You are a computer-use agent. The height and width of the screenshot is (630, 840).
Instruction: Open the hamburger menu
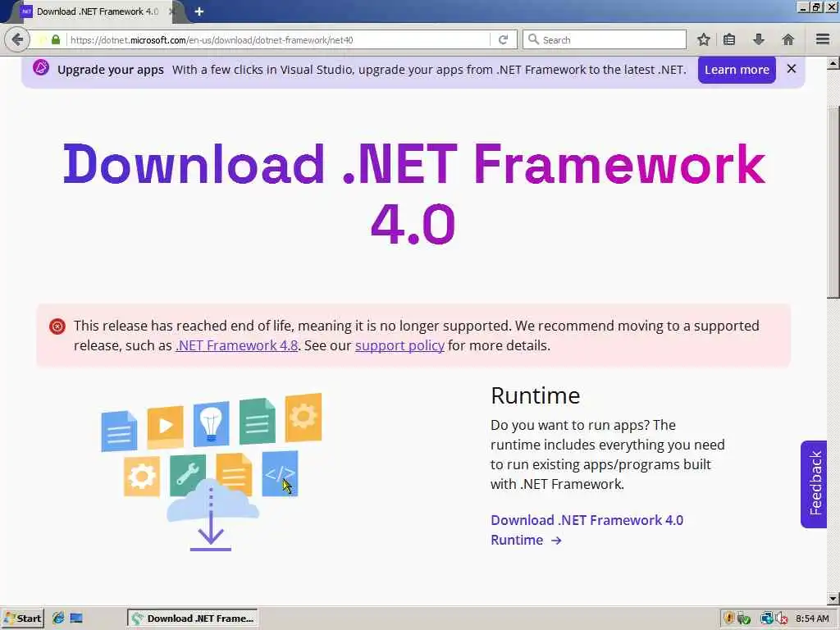[x=823, y=39]
